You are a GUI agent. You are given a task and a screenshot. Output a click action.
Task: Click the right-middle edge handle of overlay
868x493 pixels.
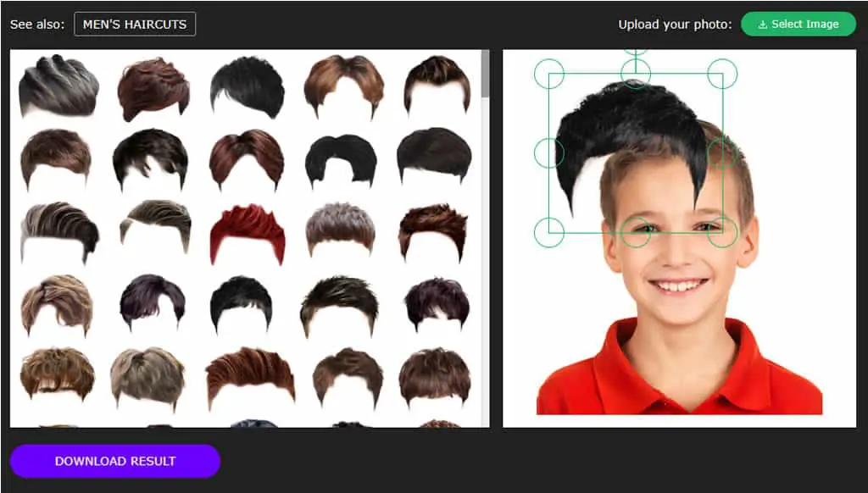722,153
